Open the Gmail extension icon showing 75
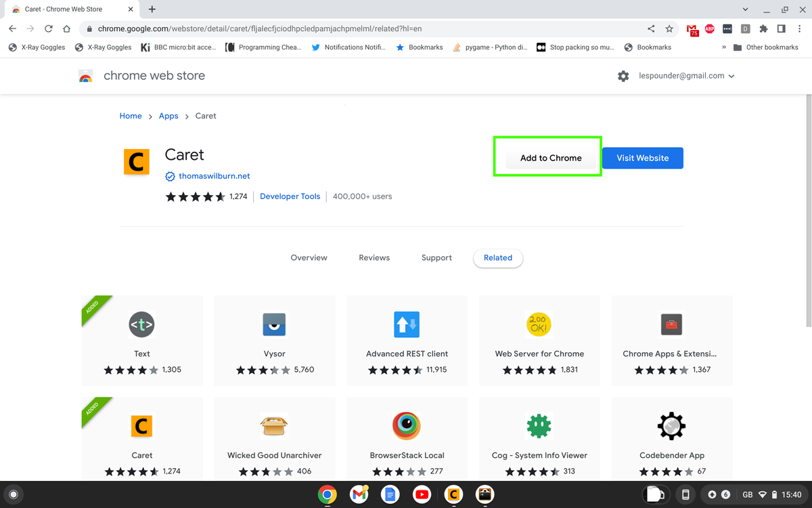Image resolution: width=812 pixels, height=508 pixels. coord(692,28)
